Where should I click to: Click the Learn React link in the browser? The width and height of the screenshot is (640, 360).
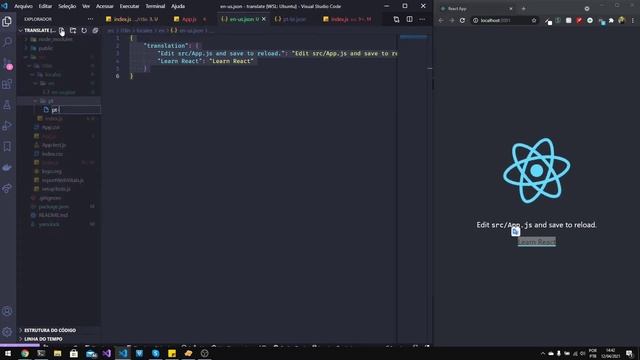point(537,242)
